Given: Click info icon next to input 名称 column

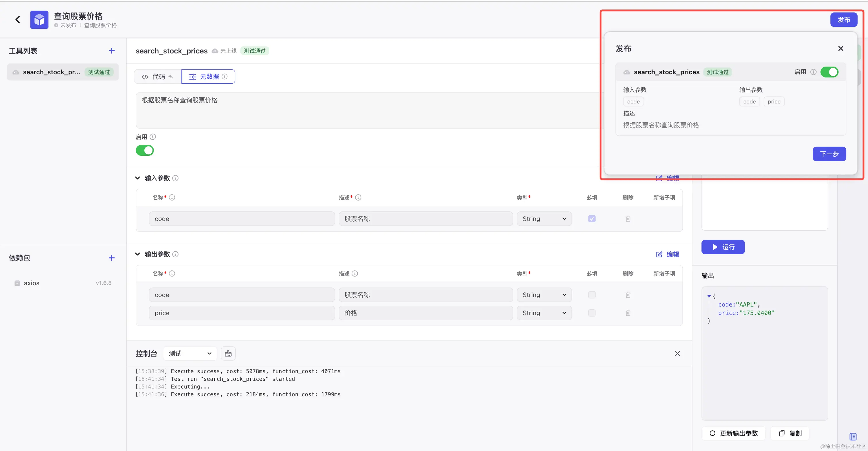Looking at the screenshot, I should pos(172,197).
